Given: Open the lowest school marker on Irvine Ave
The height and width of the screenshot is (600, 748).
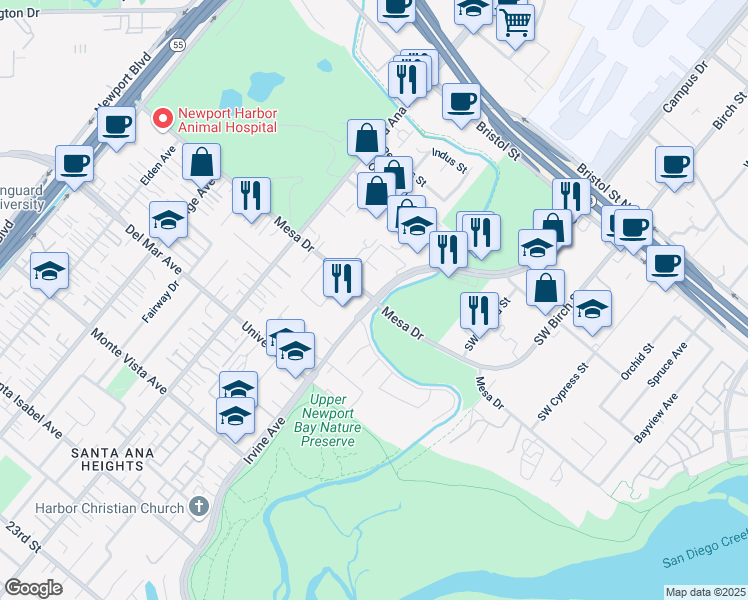Looking at the screenshot, I should [235, 418].
